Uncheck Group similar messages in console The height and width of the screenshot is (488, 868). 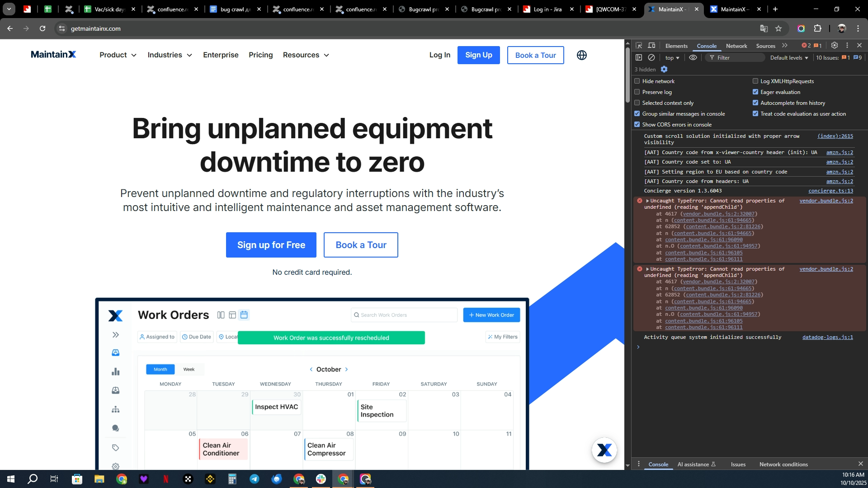pyautogui.click(x=637, y=113)
